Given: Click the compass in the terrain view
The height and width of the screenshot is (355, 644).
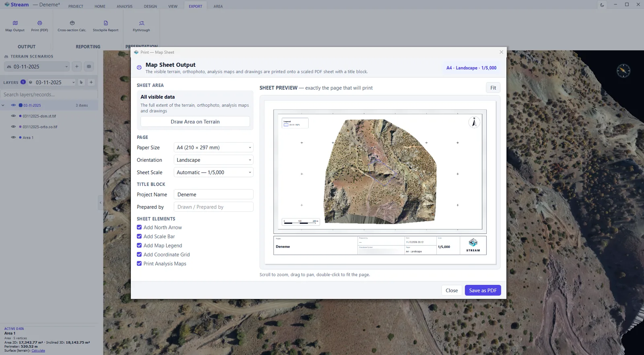Looking at the screenshot, I should coord(623,71).
